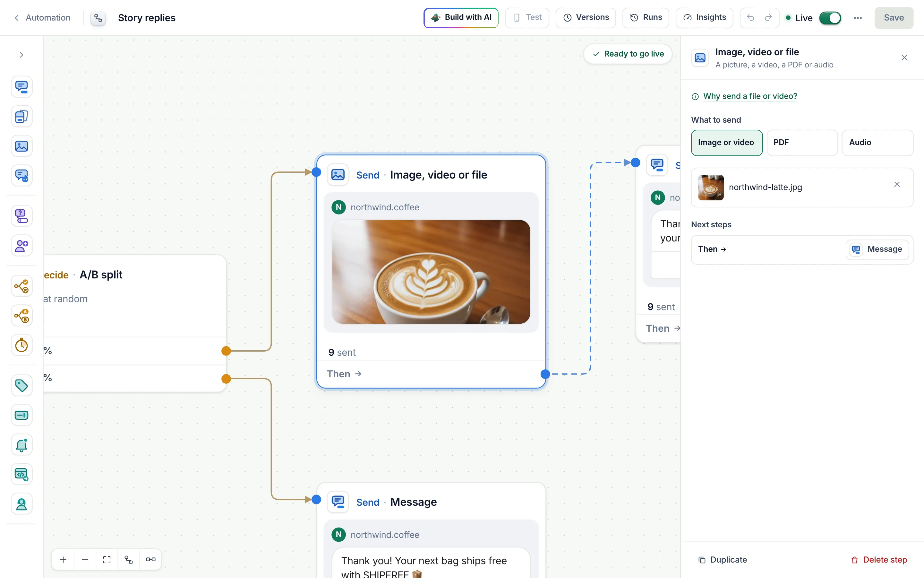924x578 pixels.
Task: Choose PDF as what to send
Action: [x=802, y=143]
